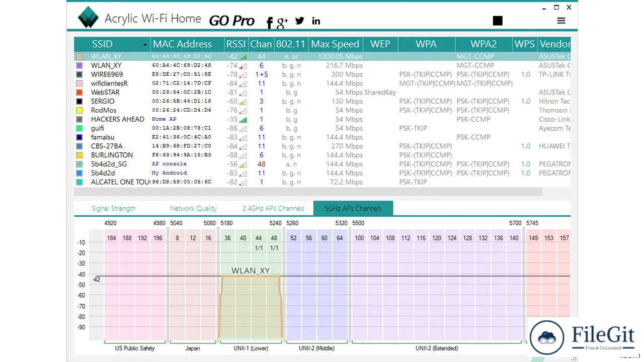Screen dimensions: 644x362
Task: Open the Google Plus social icon
Action: 282,22
